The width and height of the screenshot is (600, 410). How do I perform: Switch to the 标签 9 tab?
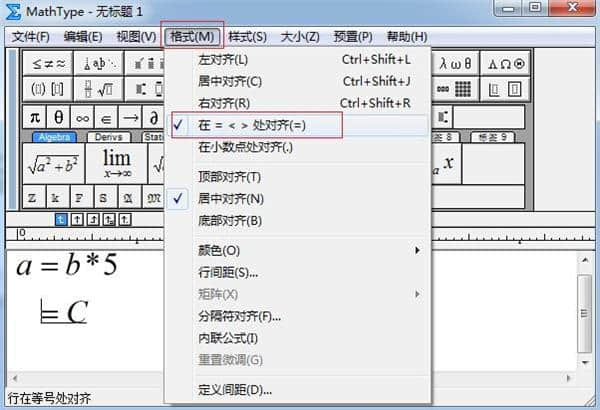coord(493,137)
